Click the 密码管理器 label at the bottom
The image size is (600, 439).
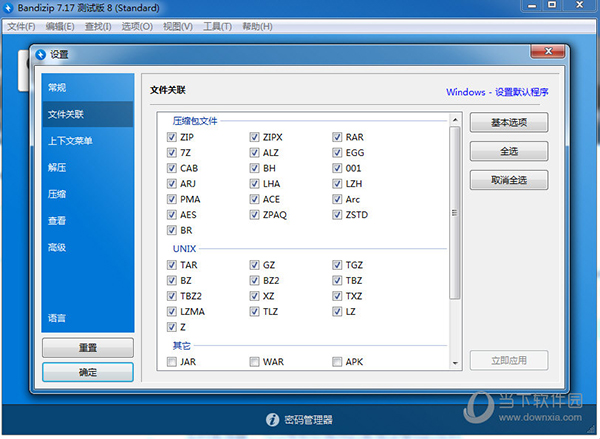pos(308,419)
